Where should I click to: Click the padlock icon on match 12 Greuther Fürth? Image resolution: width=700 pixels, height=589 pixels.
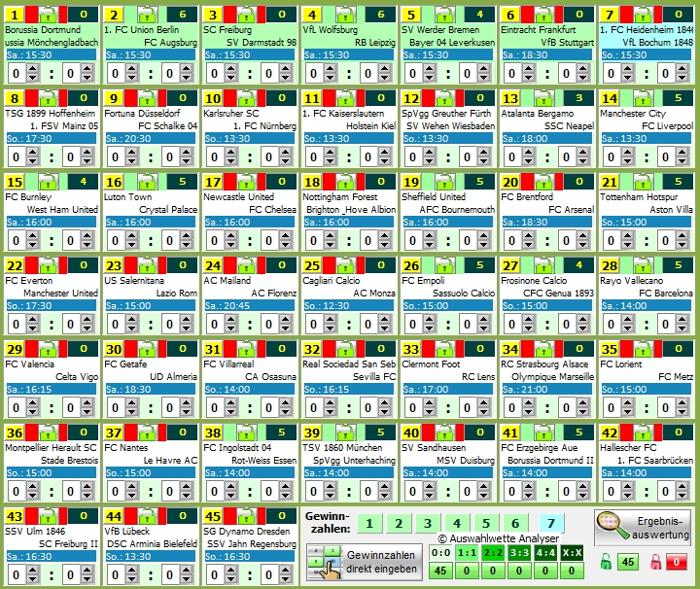(x=444, y=98)
